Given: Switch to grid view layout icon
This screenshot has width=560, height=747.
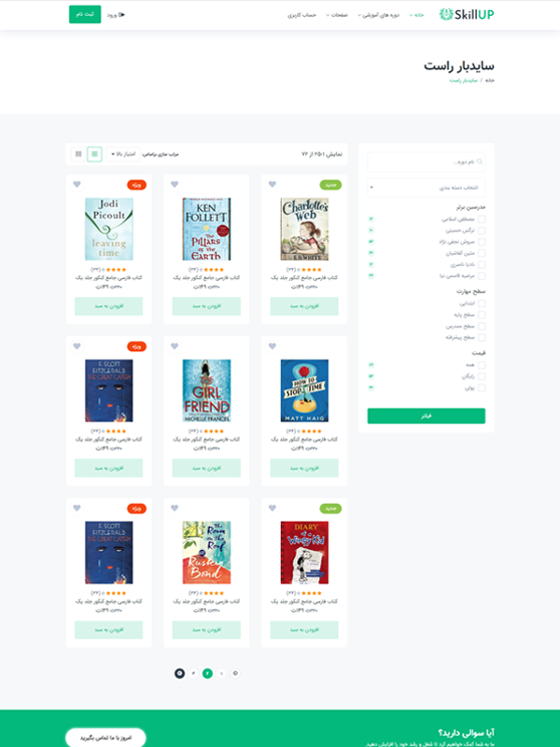Looking at the screenshot, I should click(94, 154).
